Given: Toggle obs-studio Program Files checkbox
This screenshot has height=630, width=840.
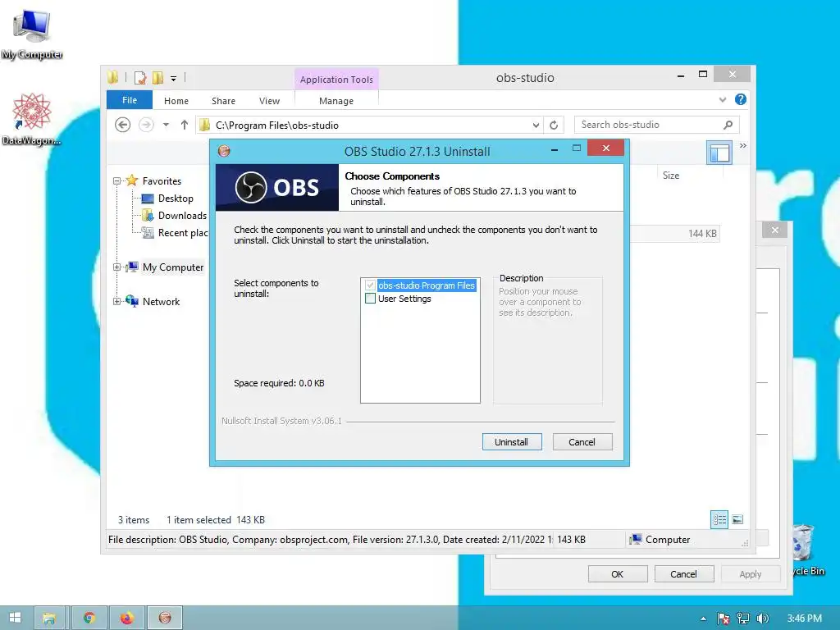Looking at the screenshot, I should 370,285.
